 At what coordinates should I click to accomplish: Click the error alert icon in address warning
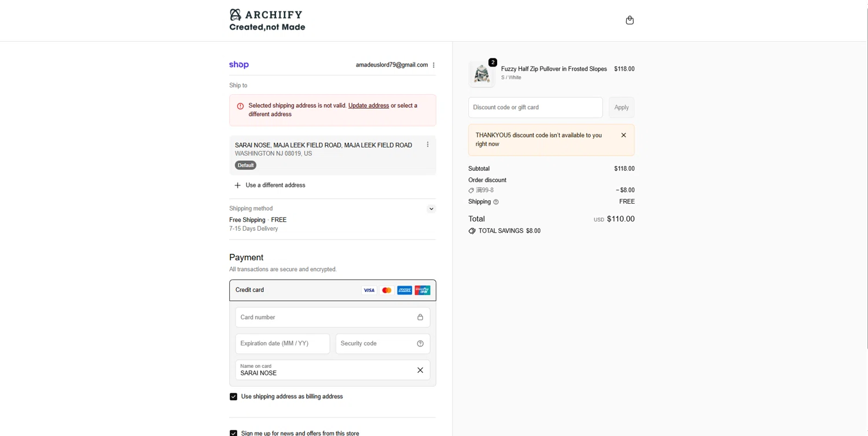pyautogui.click(x=240, y=106)
